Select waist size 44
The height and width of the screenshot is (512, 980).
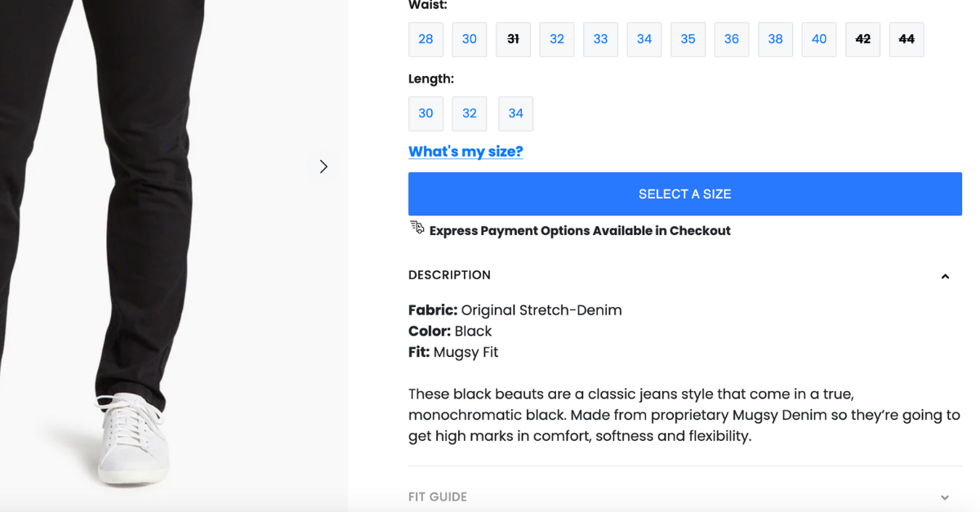[906, 38]
